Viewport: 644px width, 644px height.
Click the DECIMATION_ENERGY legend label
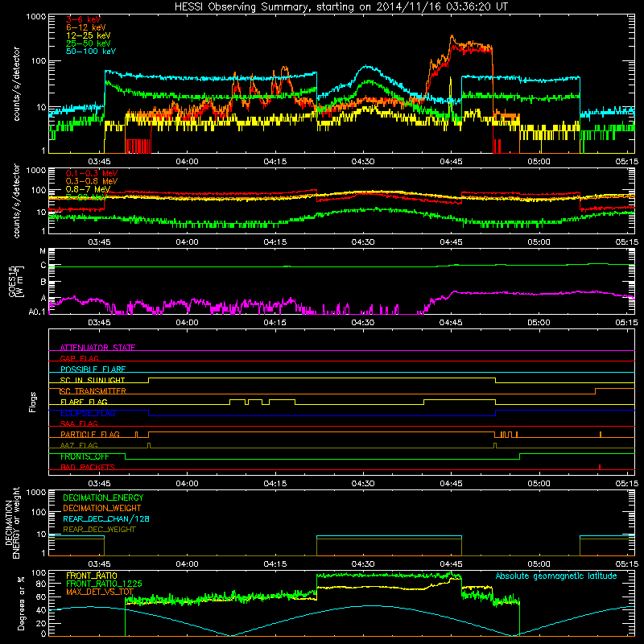click(103, 497)
